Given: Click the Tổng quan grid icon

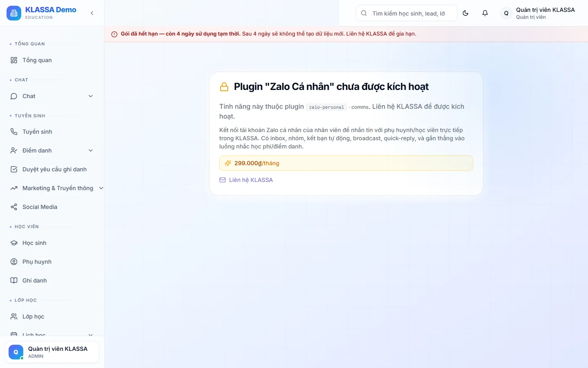Looking at the screenshot, I should pyautogui.click(x=14, y=60).
